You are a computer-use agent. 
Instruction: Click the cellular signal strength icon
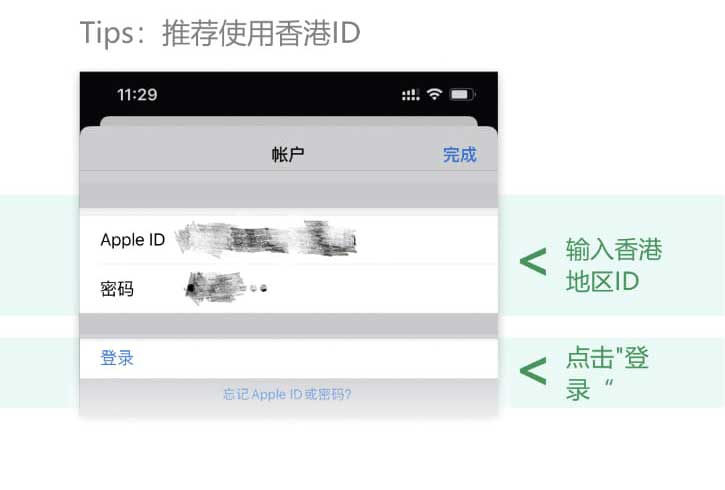410,95
